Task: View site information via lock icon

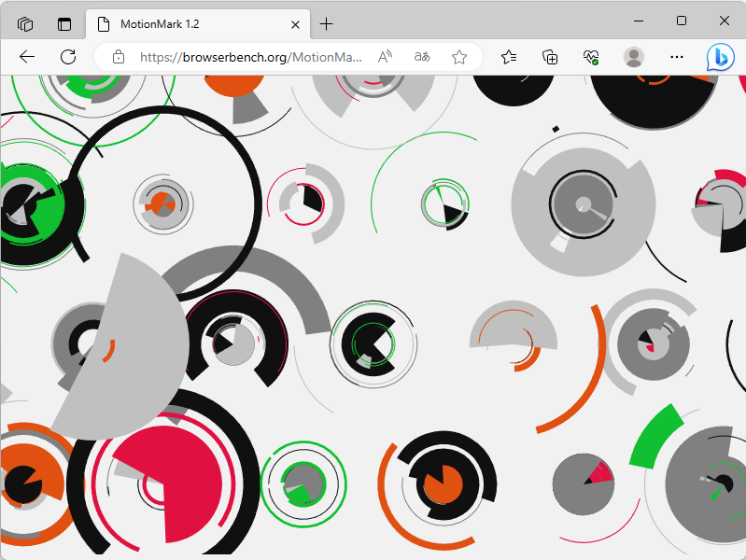Action: (119, 57)
